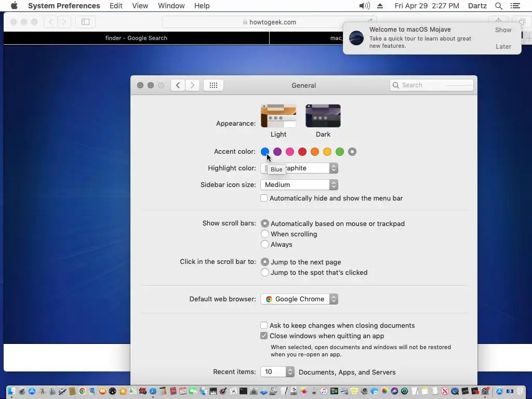Open Notification Center list icon
532x399 pixels.
515,6
